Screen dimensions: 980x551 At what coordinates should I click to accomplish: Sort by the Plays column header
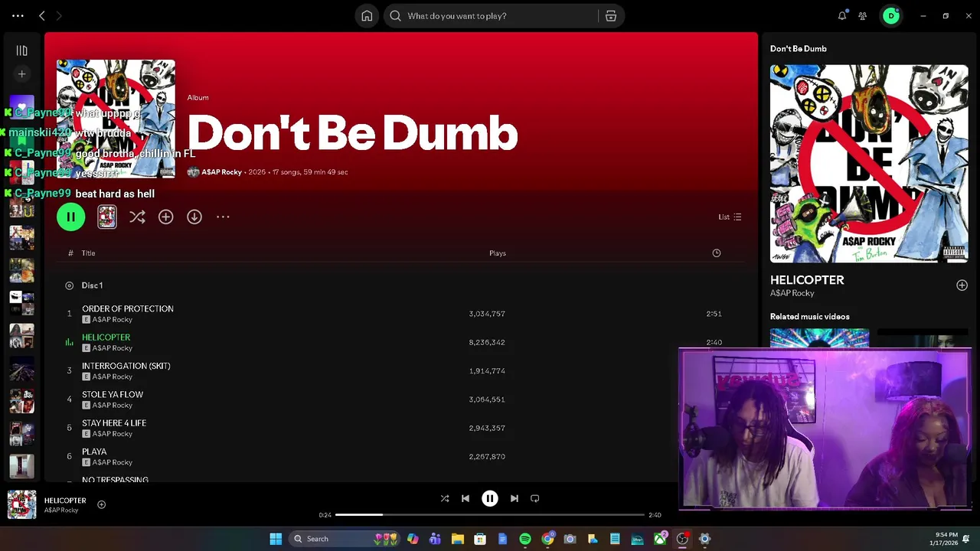(x=498, y=253)
